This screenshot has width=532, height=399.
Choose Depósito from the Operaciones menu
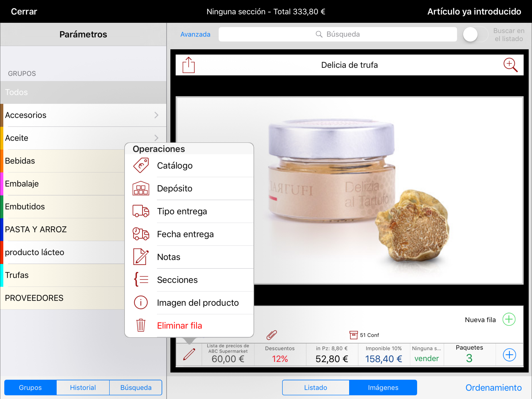[174, 188]
